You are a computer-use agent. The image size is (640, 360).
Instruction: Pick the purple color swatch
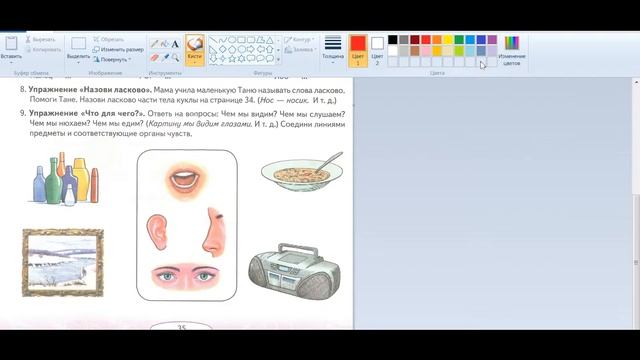[x=492, y=40]
